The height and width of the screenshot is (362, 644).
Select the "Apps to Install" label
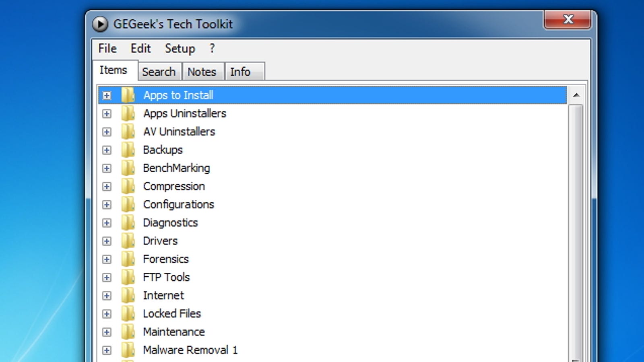178,95
